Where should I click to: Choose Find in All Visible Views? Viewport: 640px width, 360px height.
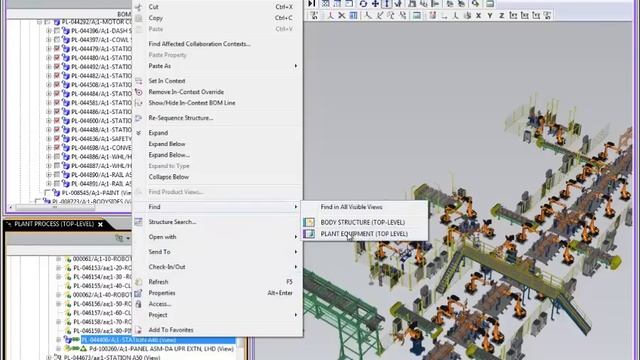(x=351, y=207)
